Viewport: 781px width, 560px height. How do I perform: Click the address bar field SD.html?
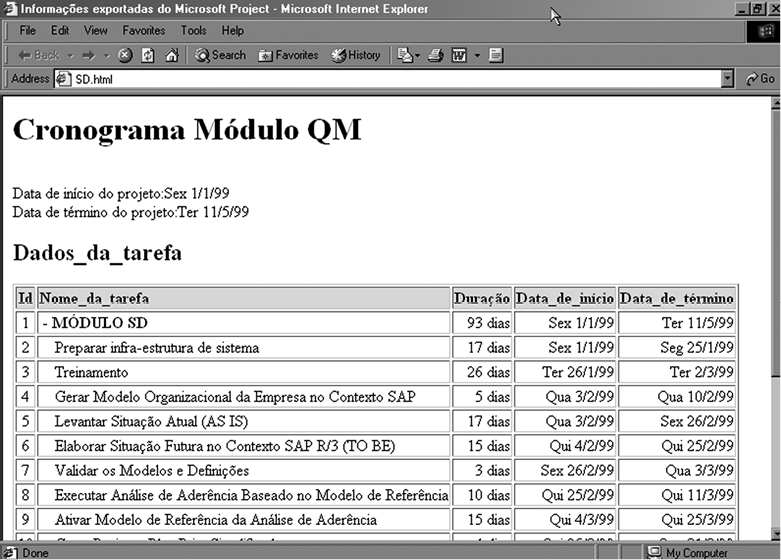point(388,79)
